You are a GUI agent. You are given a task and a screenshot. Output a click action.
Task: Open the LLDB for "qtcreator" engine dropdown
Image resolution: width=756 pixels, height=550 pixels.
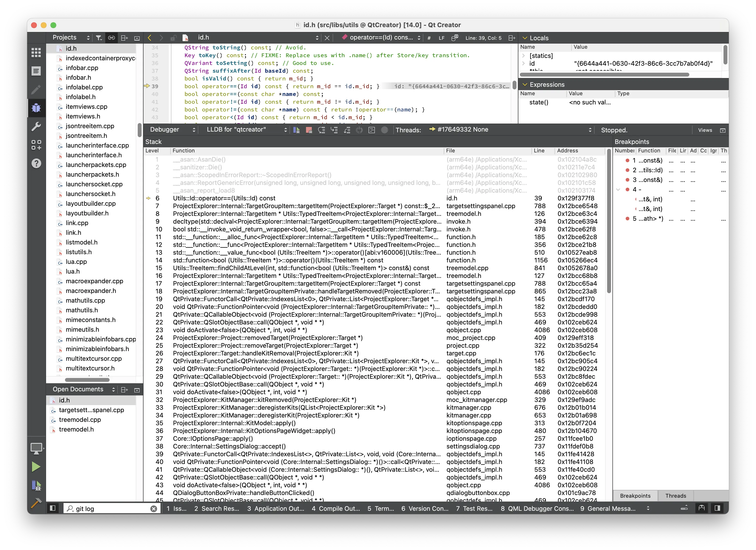point(247,130)
